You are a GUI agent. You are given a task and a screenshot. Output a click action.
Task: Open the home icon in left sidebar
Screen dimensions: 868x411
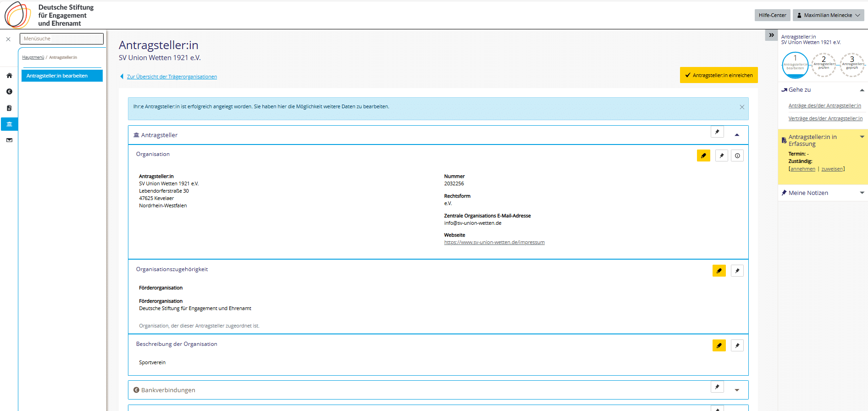click(9, 76)
